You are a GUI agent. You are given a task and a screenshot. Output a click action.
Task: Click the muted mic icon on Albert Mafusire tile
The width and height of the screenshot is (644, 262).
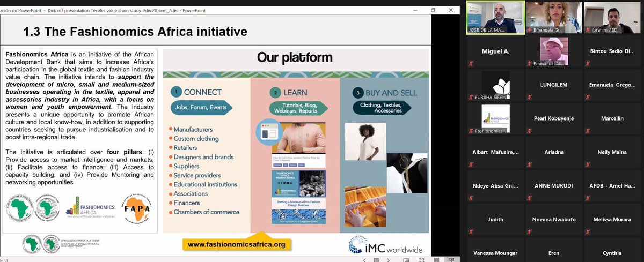470,165
